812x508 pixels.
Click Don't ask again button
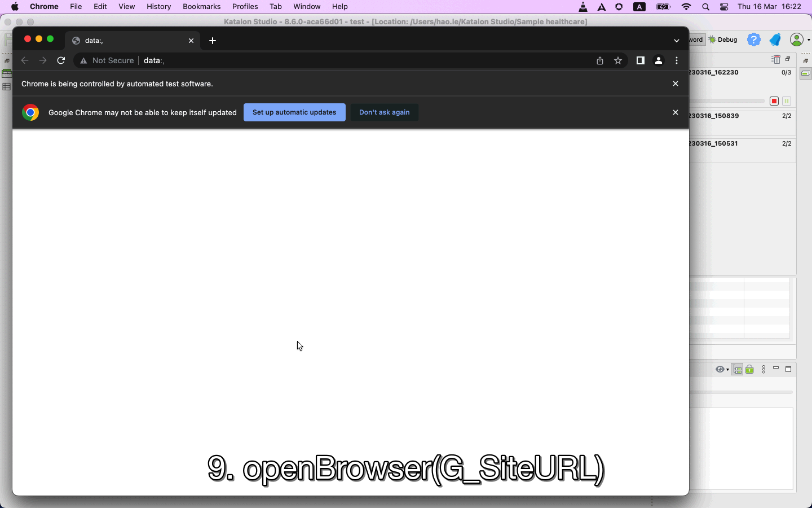pyautogui.click(x=385, y=112)
